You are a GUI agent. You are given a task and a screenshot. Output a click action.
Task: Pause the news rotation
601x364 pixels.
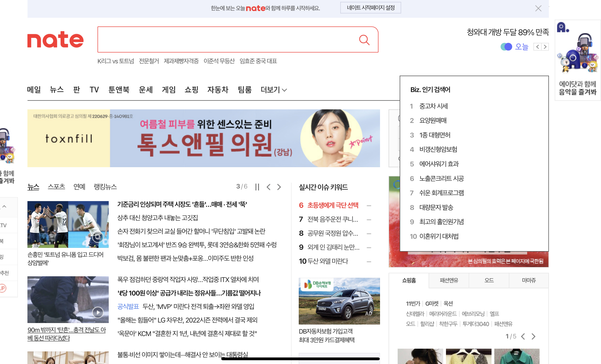tap(257, 187)
